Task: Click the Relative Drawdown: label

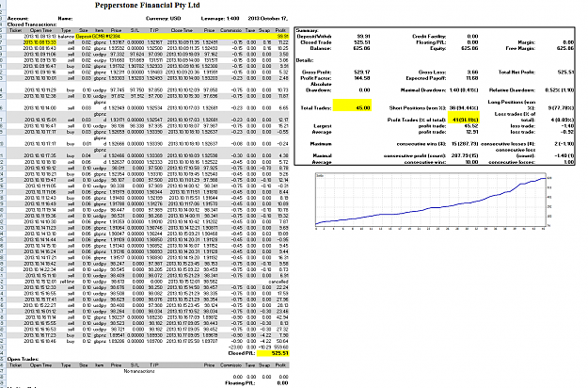Action: pos(512,90)
